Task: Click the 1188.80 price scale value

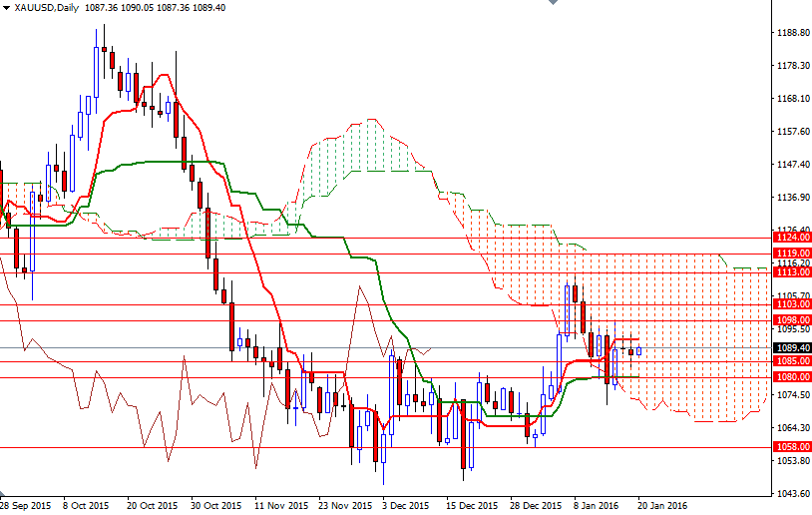Action: pyautogui.click(x=792, y=32)
